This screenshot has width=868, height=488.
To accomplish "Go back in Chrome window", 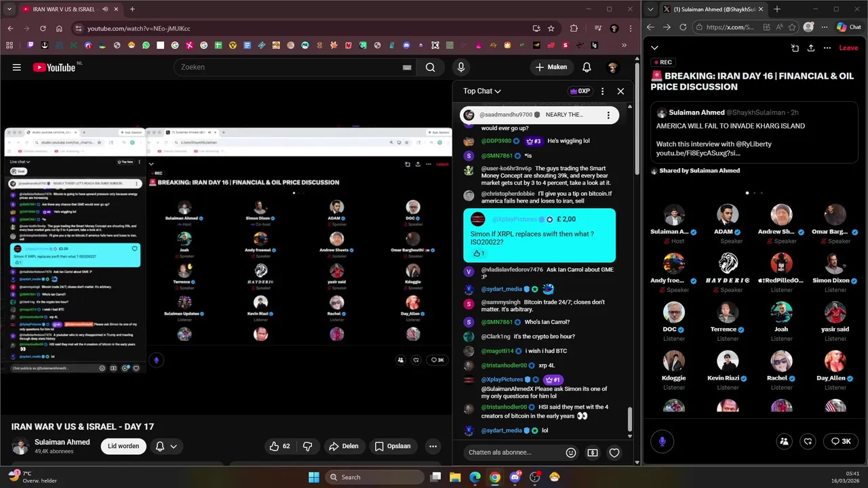I will [10, 28].
